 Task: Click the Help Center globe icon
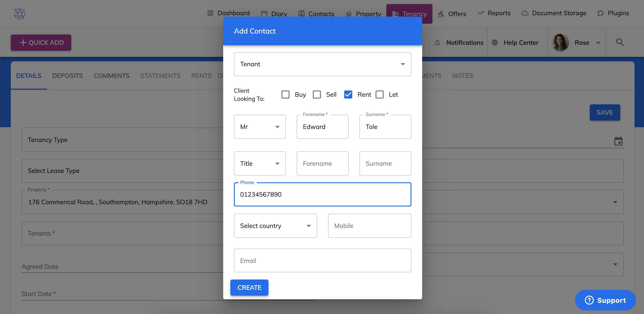(495, 43)
